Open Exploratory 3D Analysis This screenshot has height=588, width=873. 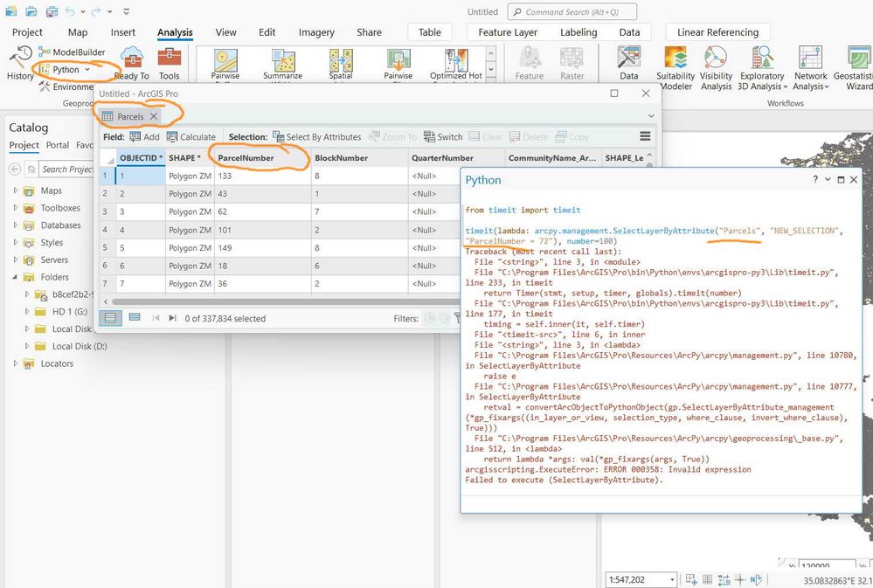(762, 68)
